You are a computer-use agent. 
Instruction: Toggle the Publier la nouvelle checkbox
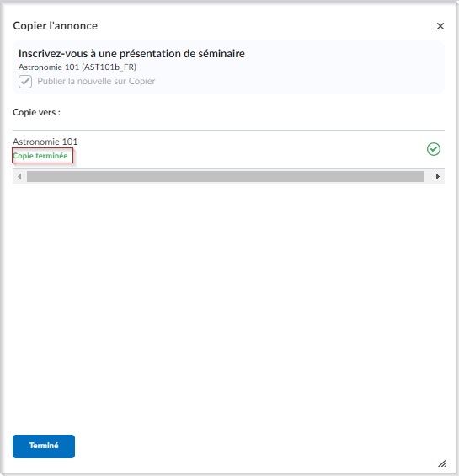(x=25, y=82)
